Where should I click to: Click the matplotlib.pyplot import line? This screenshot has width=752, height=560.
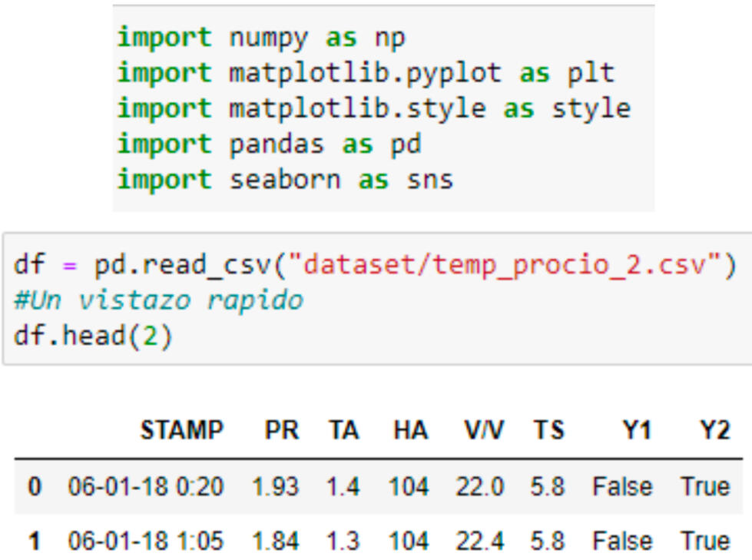(x=366, y=73)
